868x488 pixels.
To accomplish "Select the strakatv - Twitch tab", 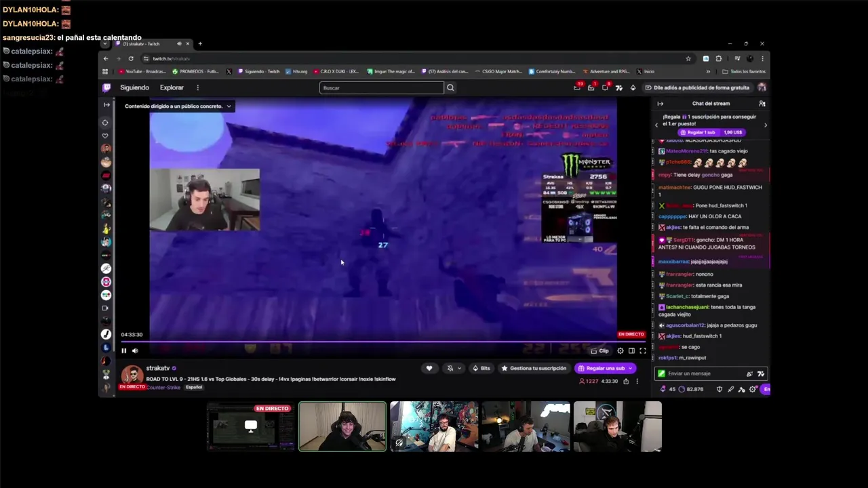I will pos(153,44).
